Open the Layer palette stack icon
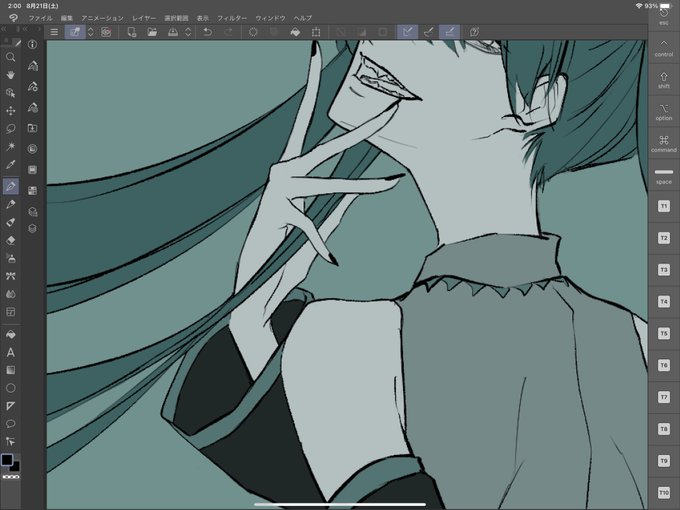This screenshot has height=510, width=680. click(33, 229)
